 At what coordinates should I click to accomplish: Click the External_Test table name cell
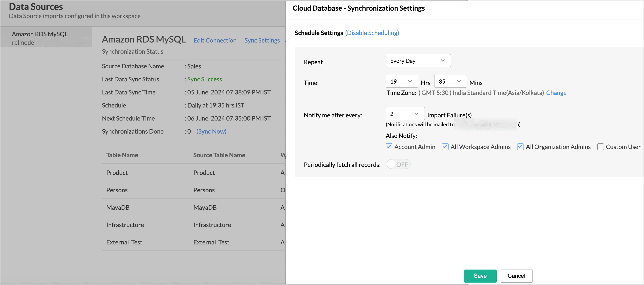(124, 242)
